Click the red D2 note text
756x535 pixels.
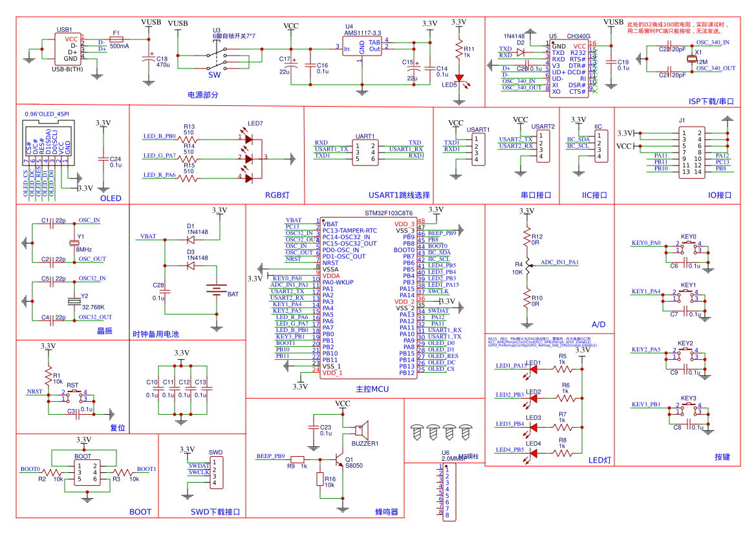point(678,27)
